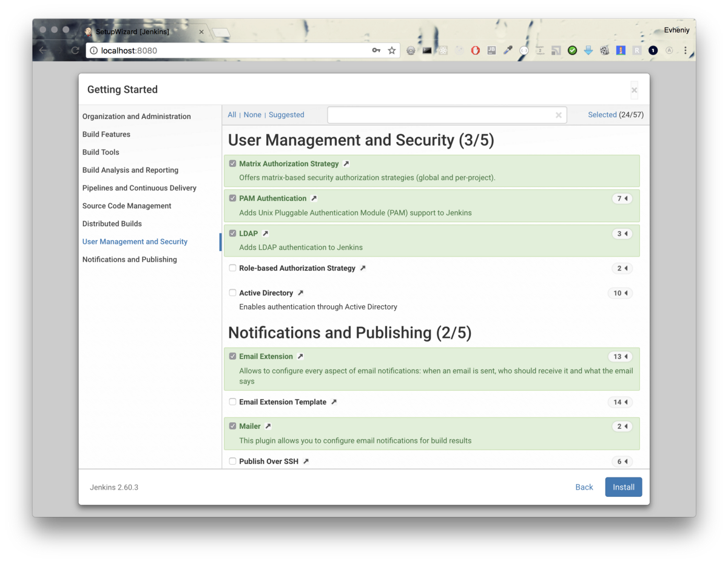Expand Active Directory dependencies badge 10
The width and height of the screenshot is (728, 563).
coord(619,293)
